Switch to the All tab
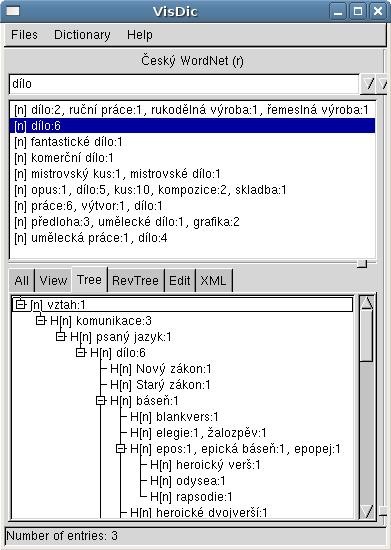Viewport: 391px width, 550px height. (22, 281)
